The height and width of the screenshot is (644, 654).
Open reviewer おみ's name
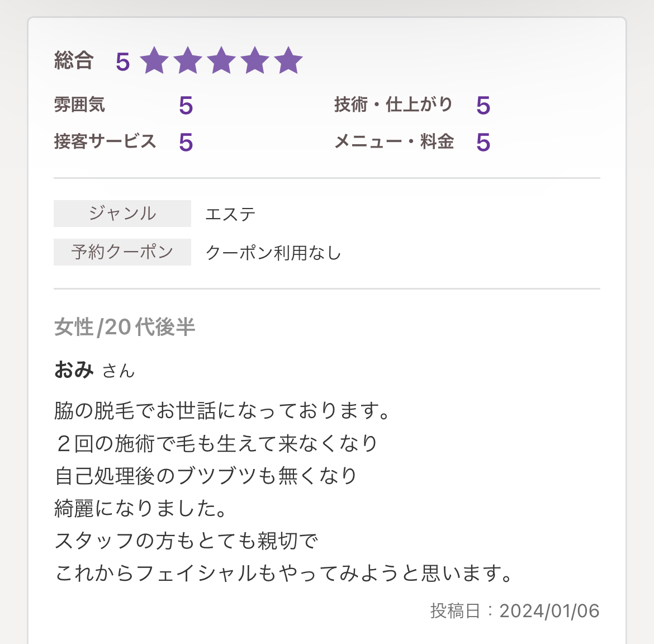(x=74, y=370)
